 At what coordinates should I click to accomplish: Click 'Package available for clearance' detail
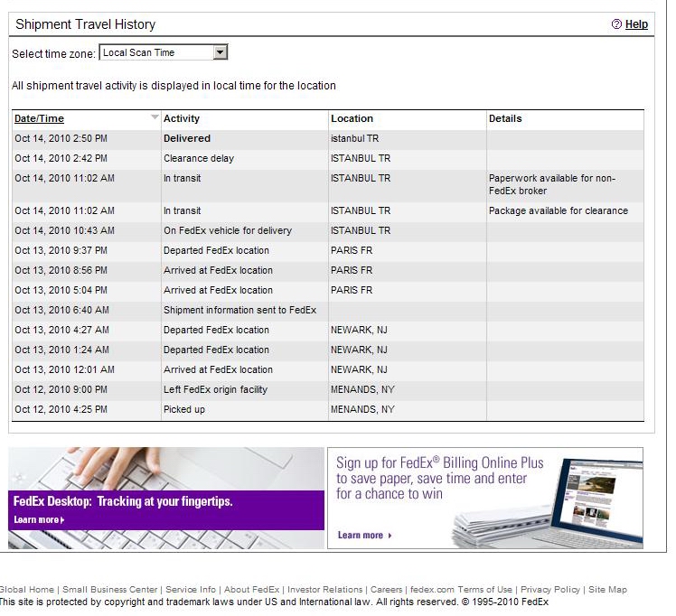click(559, 210)
